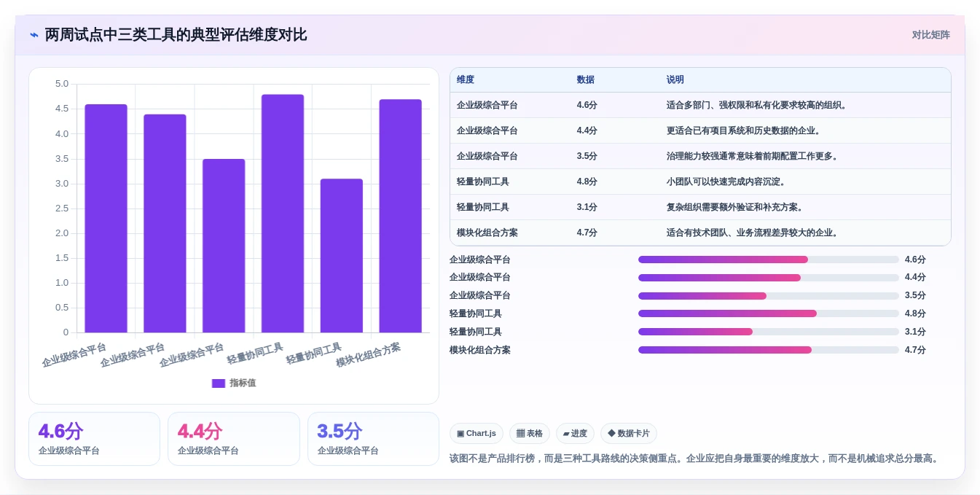Screen dimensions: 980x495
Task: Select the Chart.js chip
Action: click(477, 433)
